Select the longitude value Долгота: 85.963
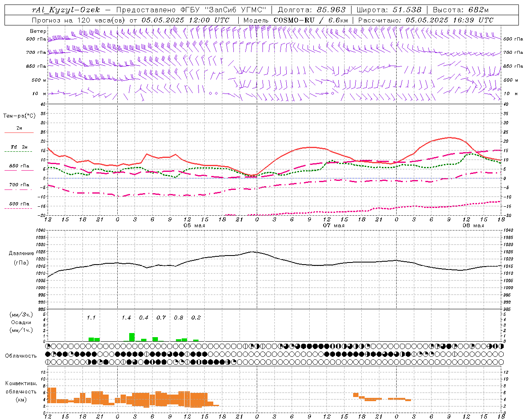This screenshot has width=525, height=420. point(312,10)
